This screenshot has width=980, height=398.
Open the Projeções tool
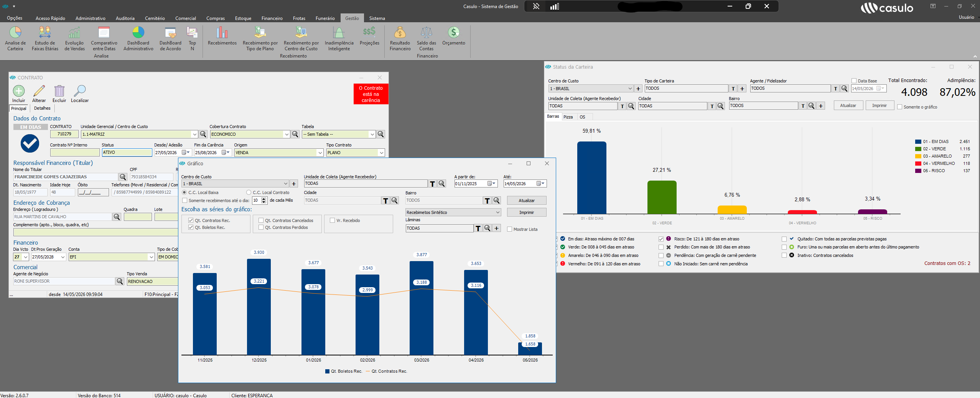[x=369, y=36]
